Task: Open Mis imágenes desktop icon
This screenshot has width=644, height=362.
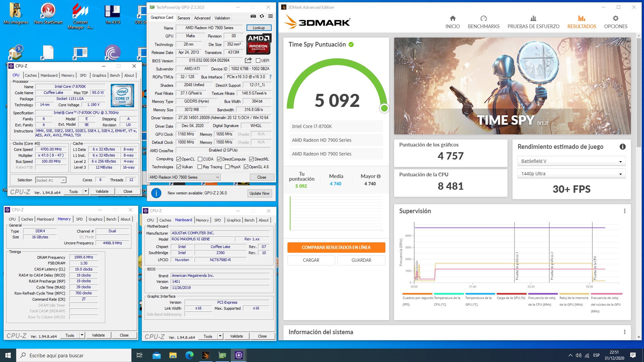Action: 16,14
